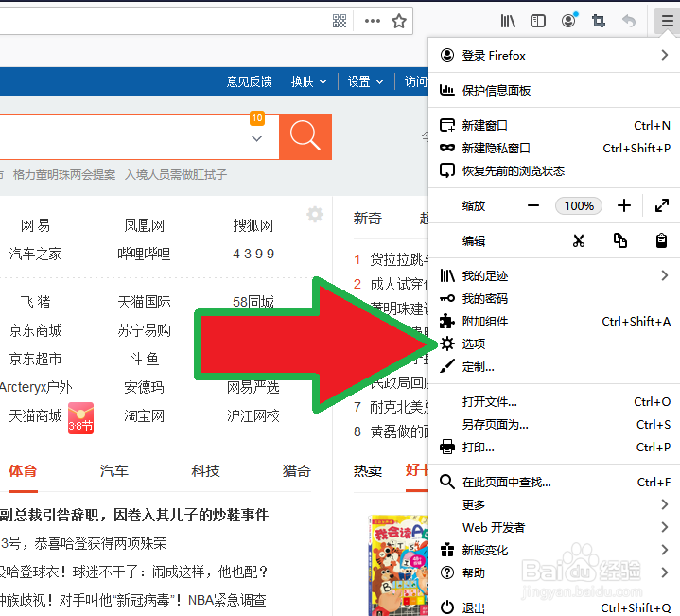The image size is (680, 616).
Task: Cut selection using scissors icon
Action: (x=579, y=240)
